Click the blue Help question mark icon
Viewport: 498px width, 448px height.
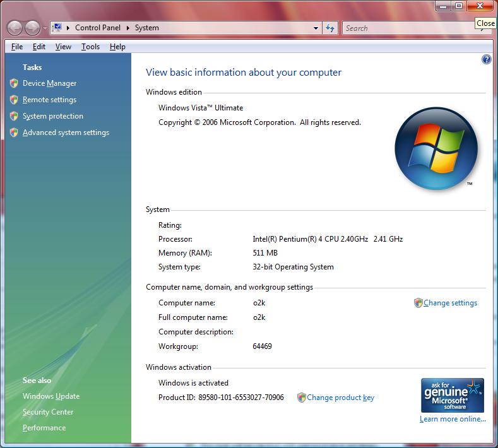pos(486,59)
